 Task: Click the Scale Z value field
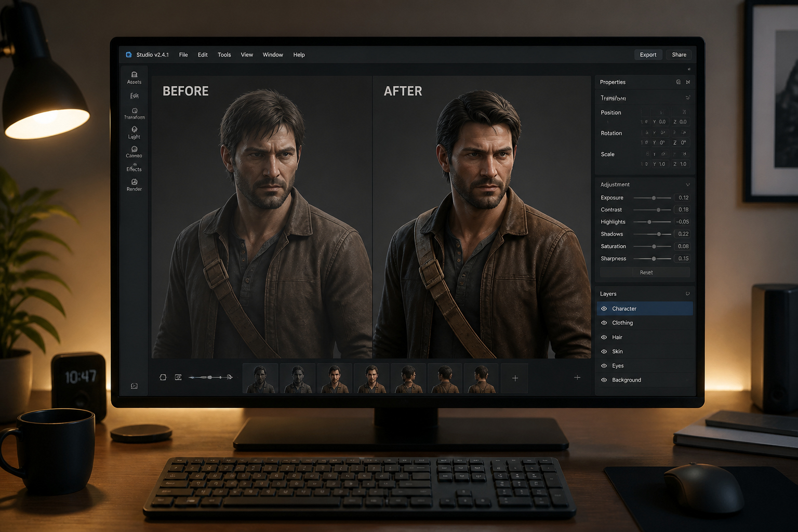pyautogui.click(x=681, y=164)
